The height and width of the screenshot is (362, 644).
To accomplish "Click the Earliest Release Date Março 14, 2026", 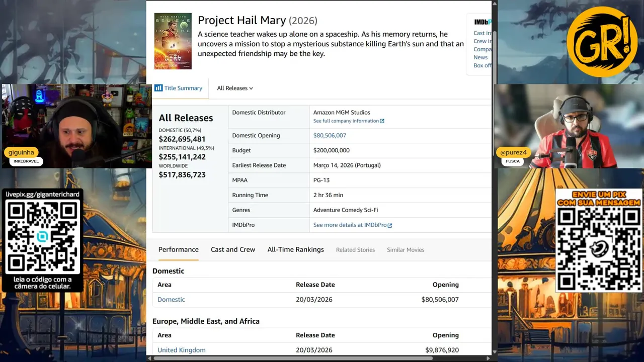I will (x=347, y=165).
